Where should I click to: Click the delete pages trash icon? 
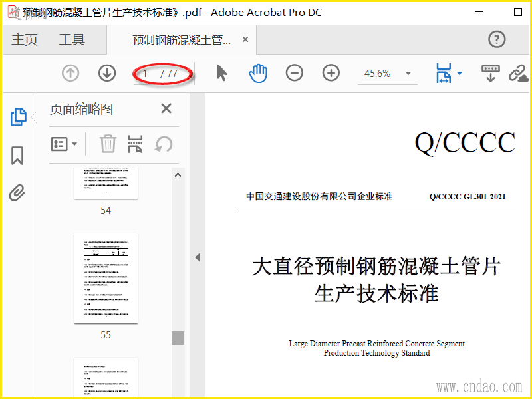click(108, 144)
